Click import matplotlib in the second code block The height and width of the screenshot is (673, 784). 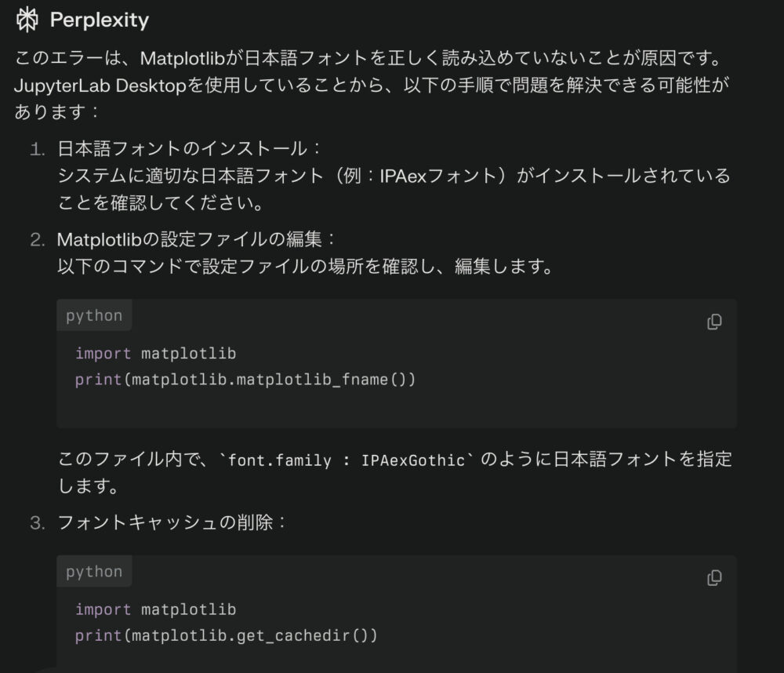point(155,609)
